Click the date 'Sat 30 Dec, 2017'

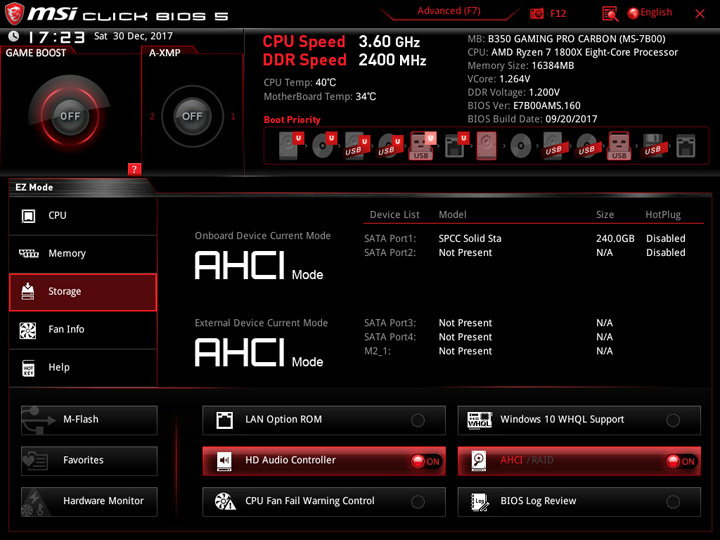pyautogui.click(x=133, y=36)
